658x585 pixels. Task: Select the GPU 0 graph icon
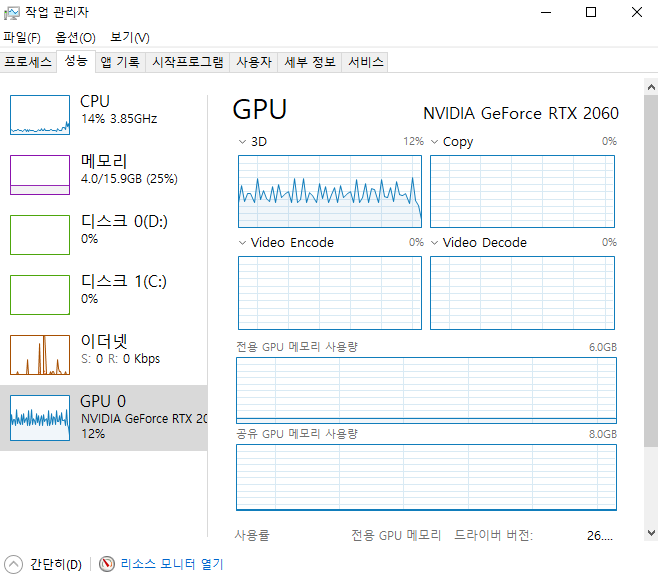pyautogui.click(x=40, y=417)
